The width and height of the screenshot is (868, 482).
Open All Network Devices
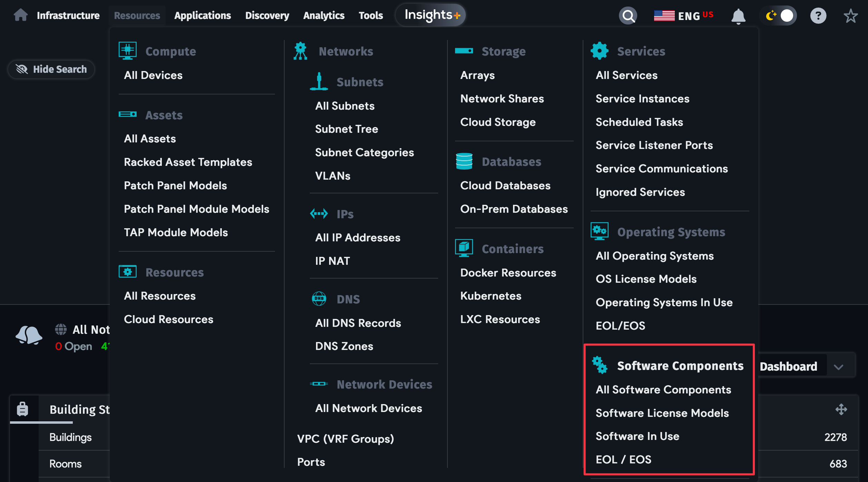click(x=368, y=408)
